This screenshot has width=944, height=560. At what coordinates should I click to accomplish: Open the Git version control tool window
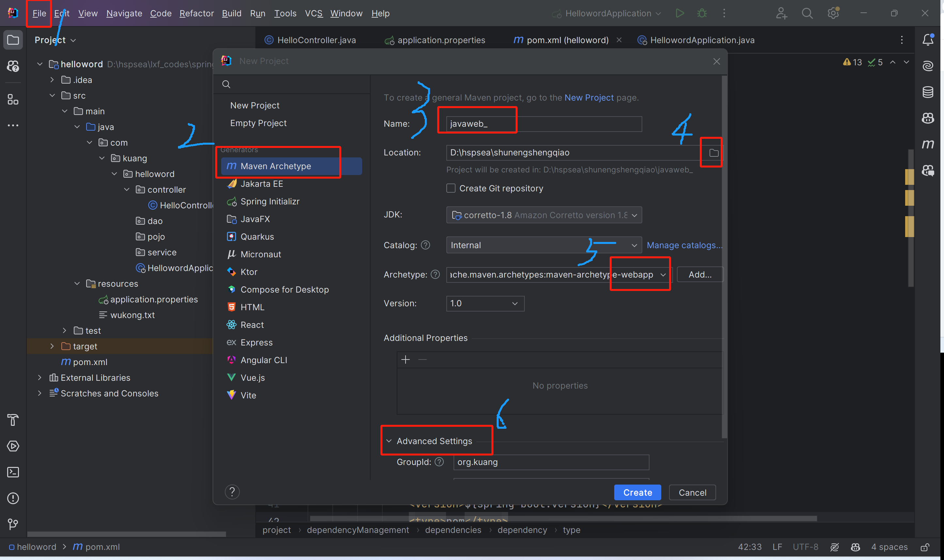pos(13,524)
